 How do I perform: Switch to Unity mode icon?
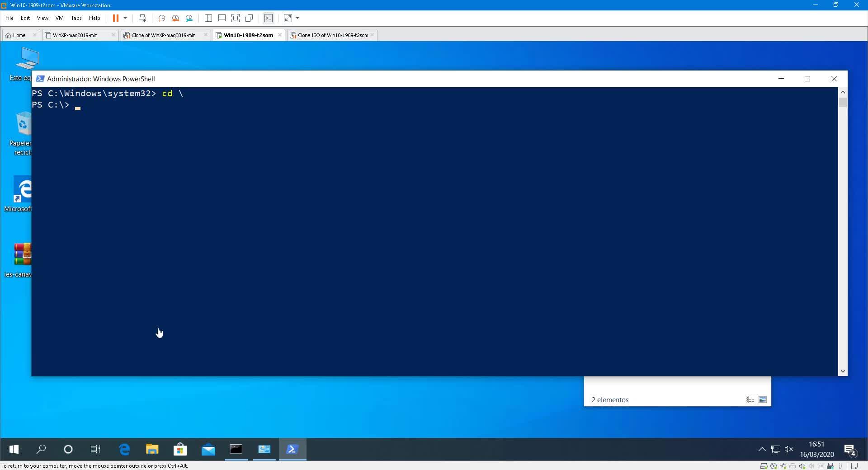pyautogui.click(x=249, y=18)
